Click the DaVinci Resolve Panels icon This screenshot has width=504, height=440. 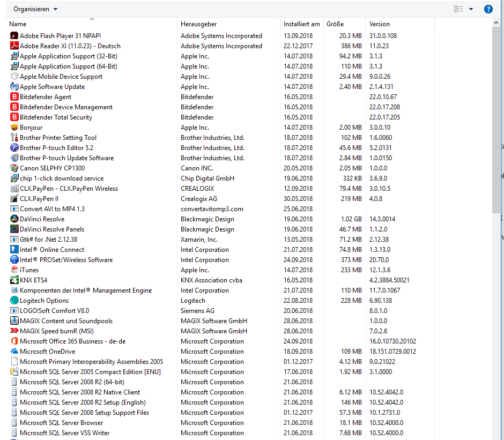pos(14,229)
